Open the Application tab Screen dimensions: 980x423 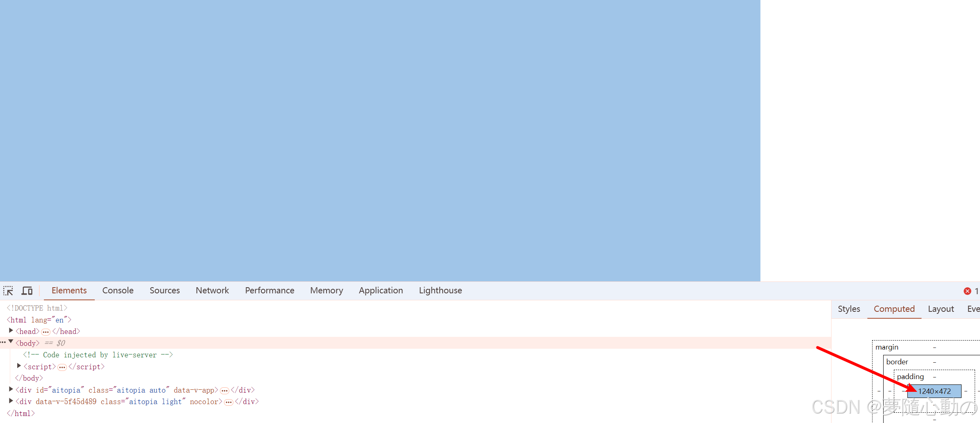tap(381, 290)
